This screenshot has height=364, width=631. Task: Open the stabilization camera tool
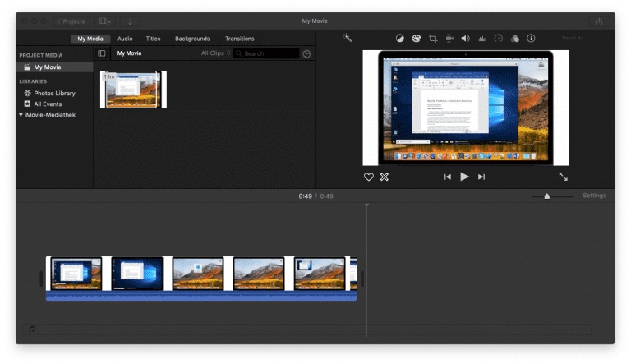(449, 39)
